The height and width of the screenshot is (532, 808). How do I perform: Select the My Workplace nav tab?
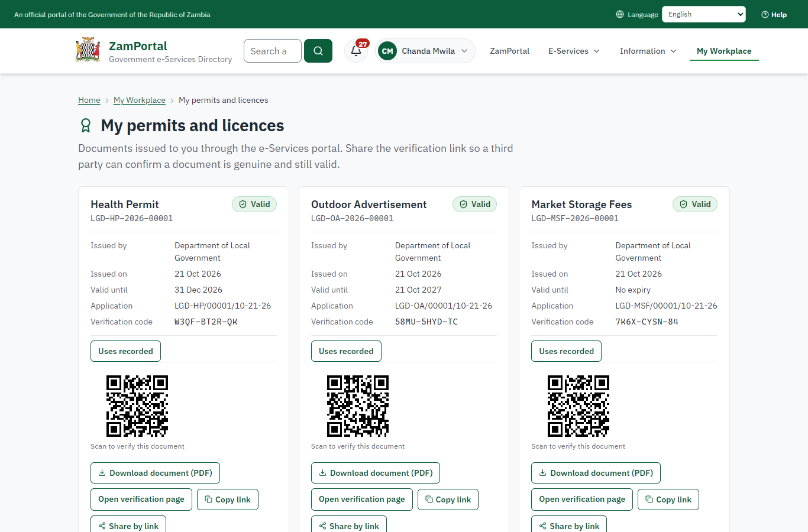(724, 51)
